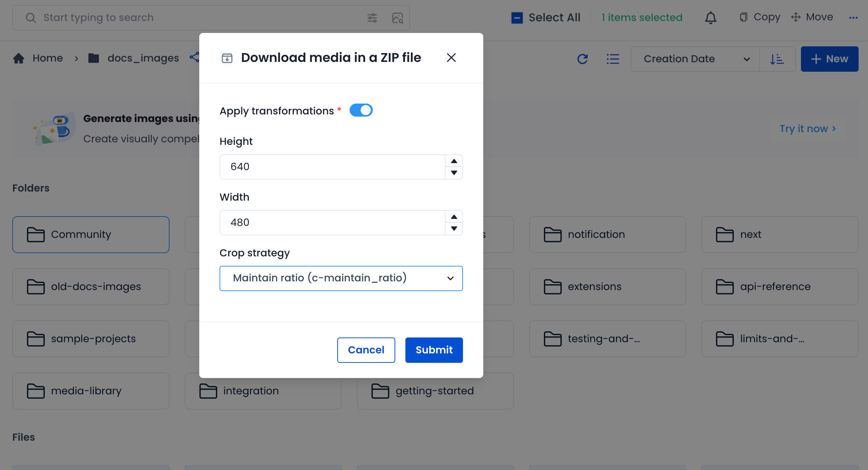
Task: Open the notifications bell
Action: (x=710, y=18)
